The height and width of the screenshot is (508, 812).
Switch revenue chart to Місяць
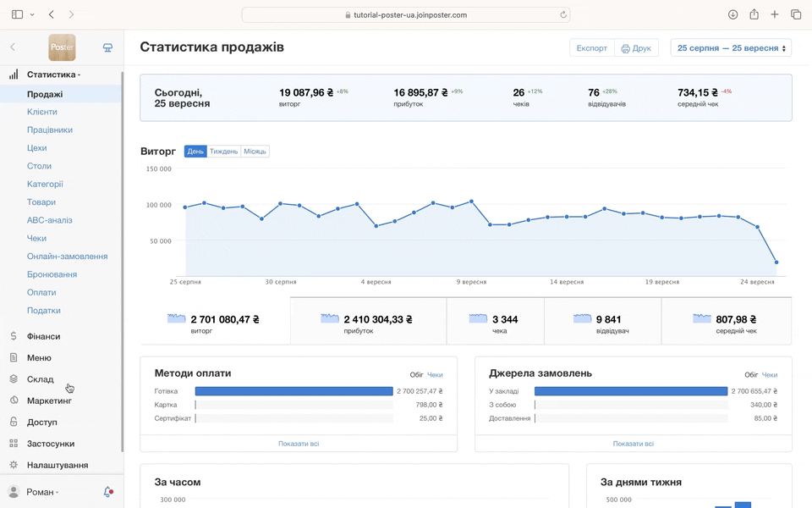tap(255, 152)
